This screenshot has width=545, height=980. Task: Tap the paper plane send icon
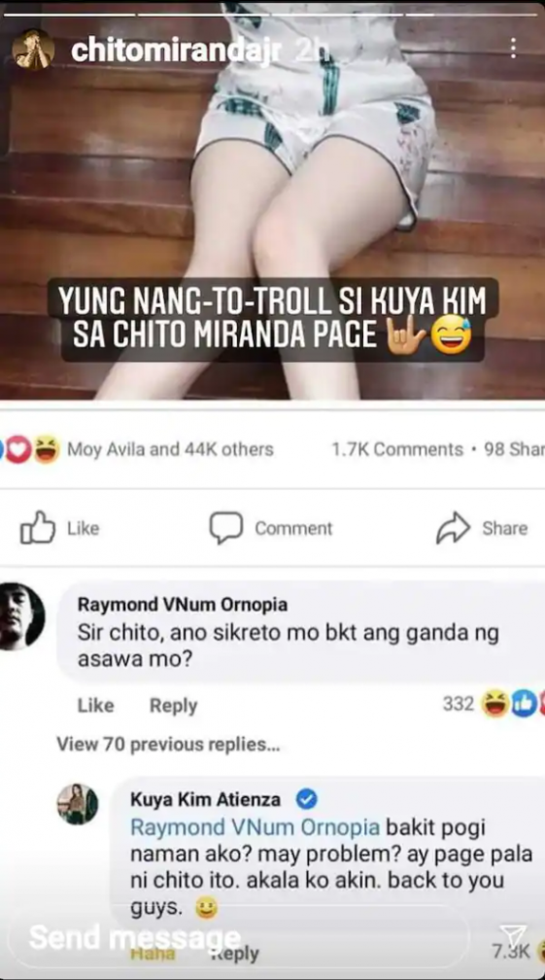pos(513,934)
